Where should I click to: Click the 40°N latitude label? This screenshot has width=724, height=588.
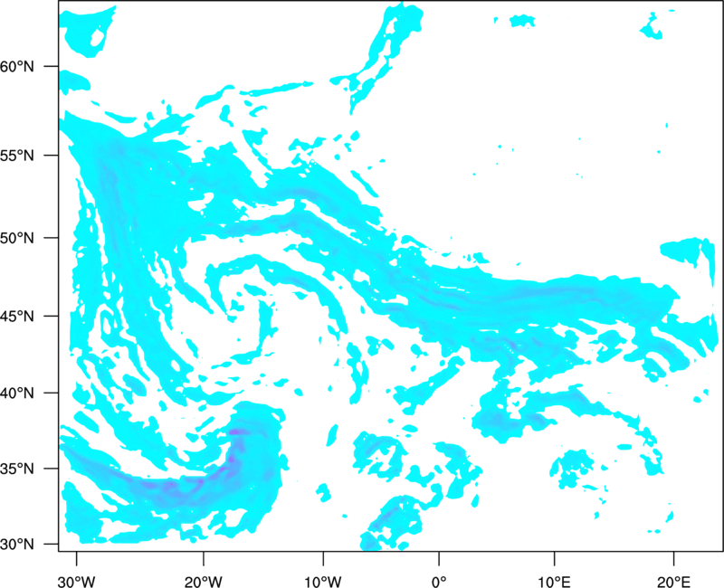[x=17, y=393]
